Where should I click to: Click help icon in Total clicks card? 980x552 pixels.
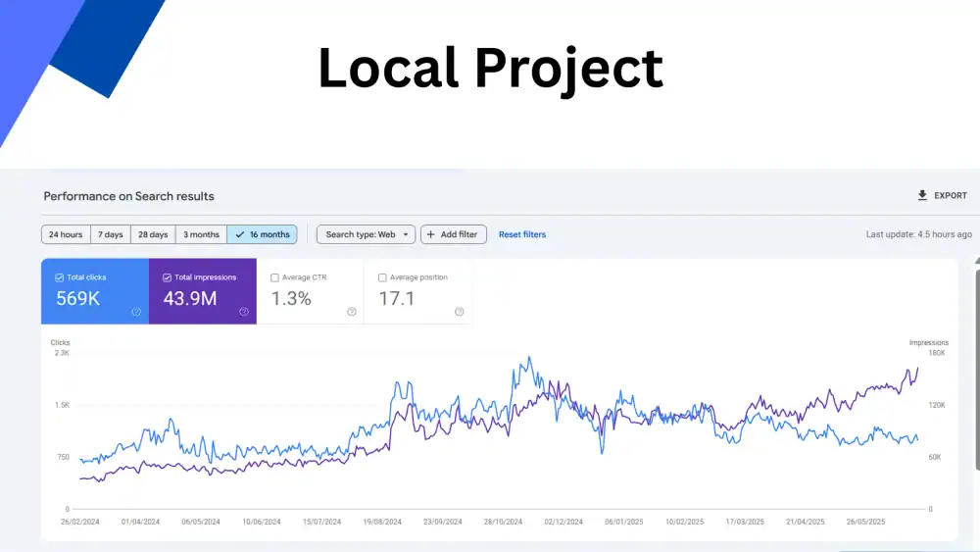pos(136,312)
